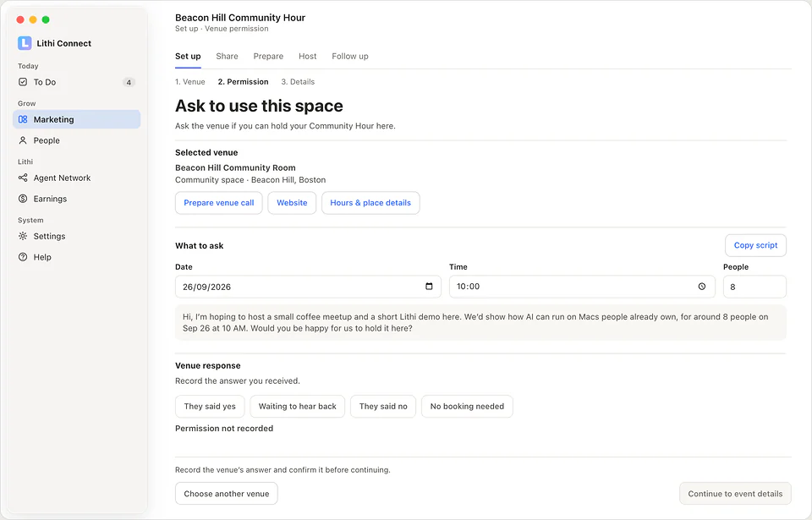Image resolution: width=812 pixels, height=520 pixels.
Task: Switch to the Set up tab
Action: click(188, 56)
